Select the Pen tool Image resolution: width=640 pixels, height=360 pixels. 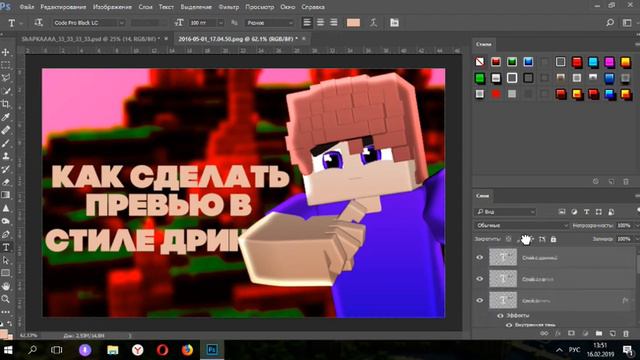pyautogui.click(x=6, y=234)
